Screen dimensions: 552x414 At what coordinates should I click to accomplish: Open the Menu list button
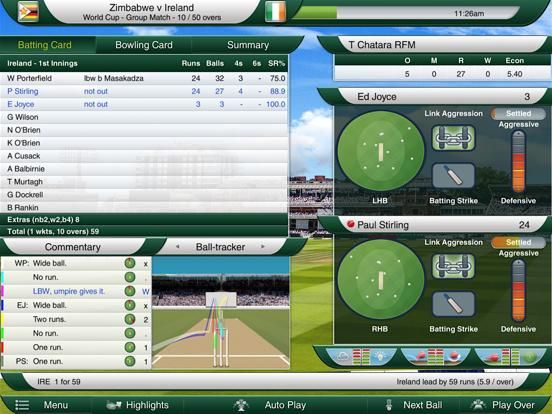(39, 405)
